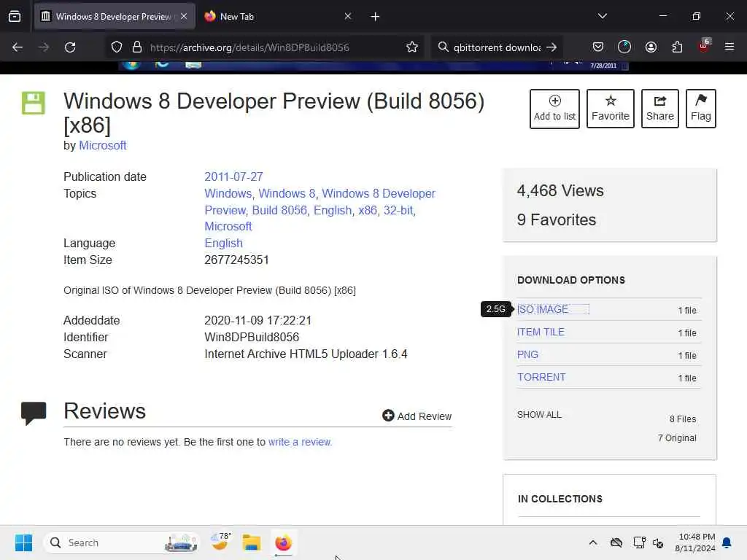747x560 pixels.
Task: Open the 2011-07-27 publication date link
Action: [233, 176]
